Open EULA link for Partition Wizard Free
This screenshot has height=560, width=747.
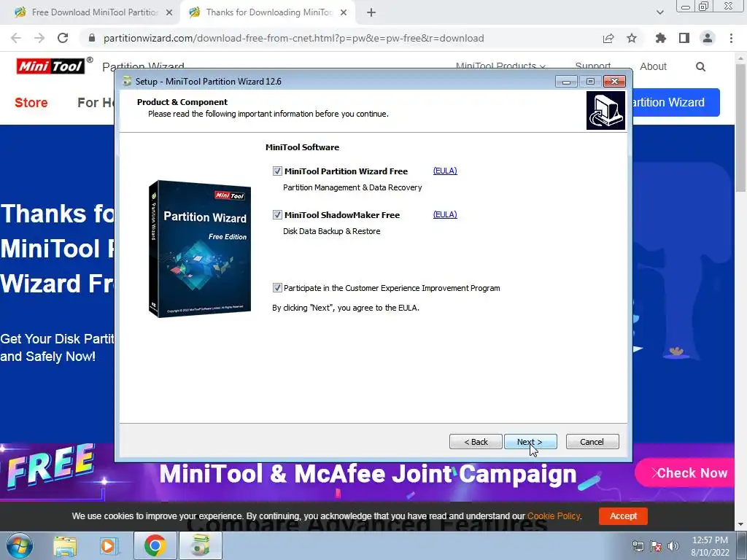click(445, 171)
